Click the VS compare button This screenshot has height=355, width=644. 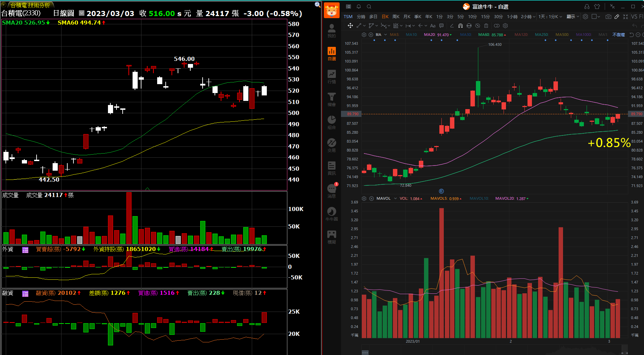[x=634, y=16]
